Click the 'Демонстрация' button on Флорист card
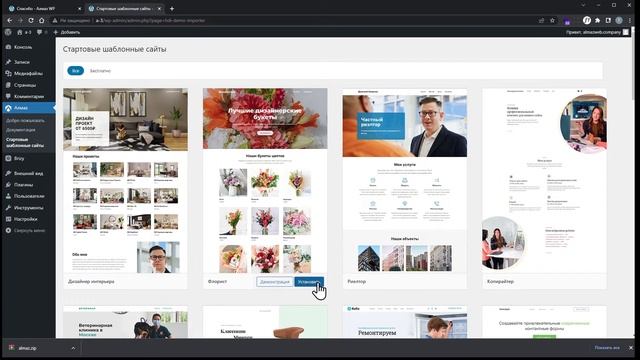 coord(275,282)
